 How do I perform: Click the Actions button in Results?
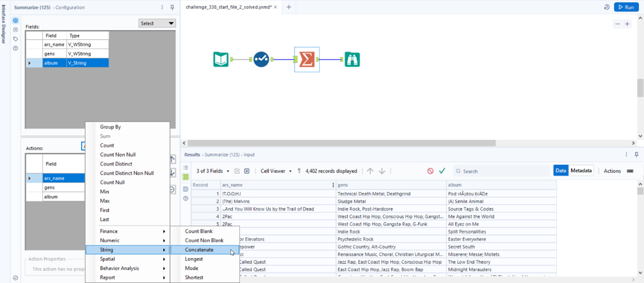[612, 171]
